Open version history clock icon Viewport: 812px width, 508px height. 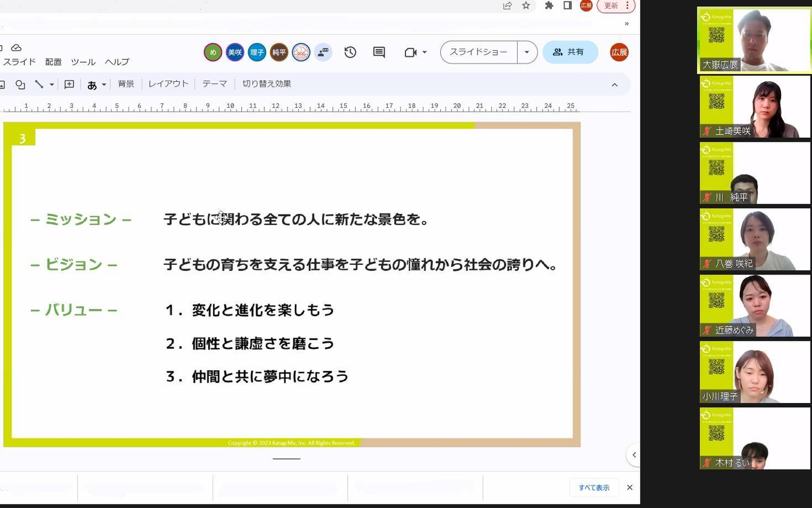(x=350, y=52)
